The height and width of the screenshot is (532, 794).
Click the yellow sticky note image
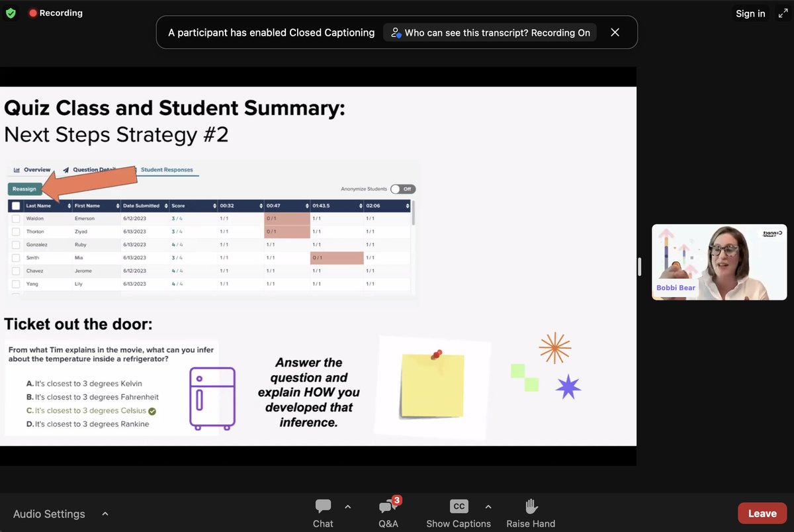(x=433, y=387)
